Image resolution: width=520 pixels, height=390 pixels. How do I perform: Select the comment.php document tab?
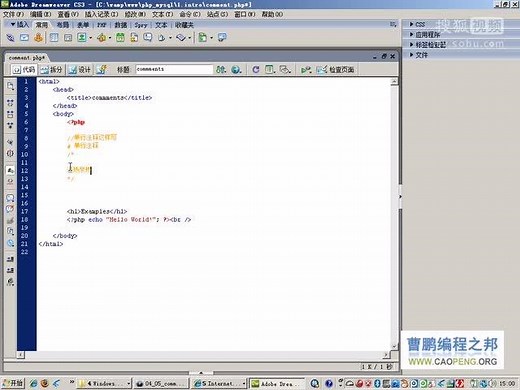(27, 58)
